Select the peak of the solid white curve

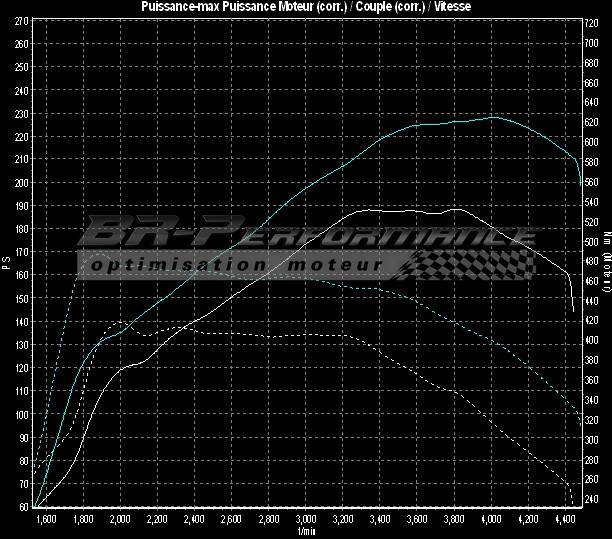pos(457,209)
